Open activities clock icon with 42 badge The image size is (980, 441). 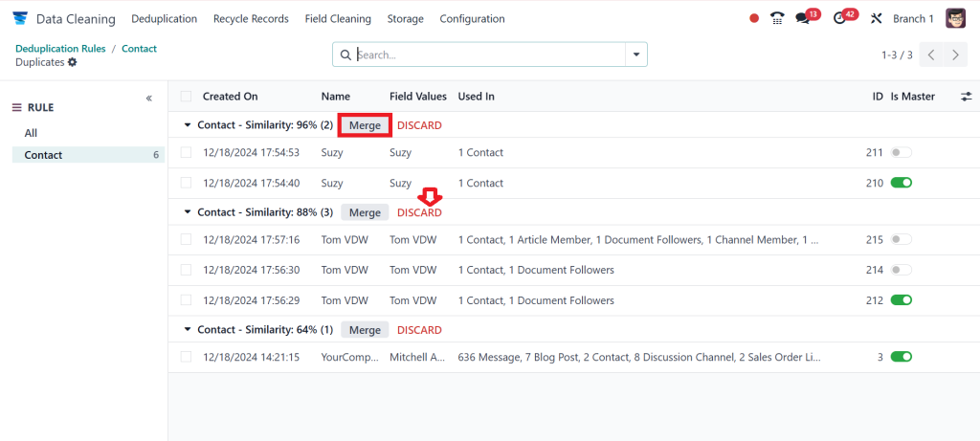point(839,18)
